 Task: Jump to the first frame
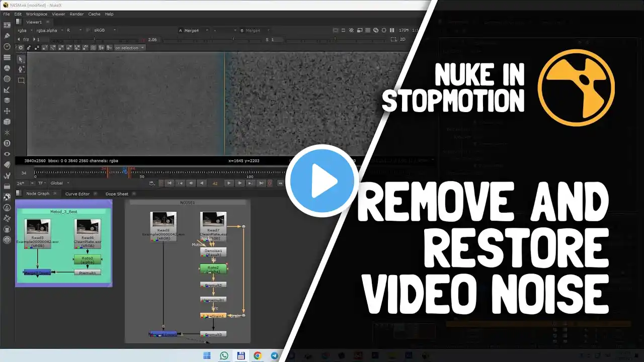click(170, 183)
